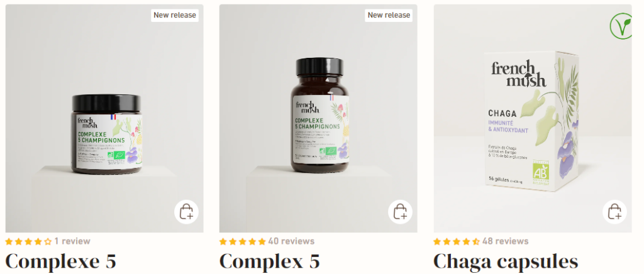Open the Chaga capsules title link
The width and height of the screenshot is (644, 274).
(506, 261)
